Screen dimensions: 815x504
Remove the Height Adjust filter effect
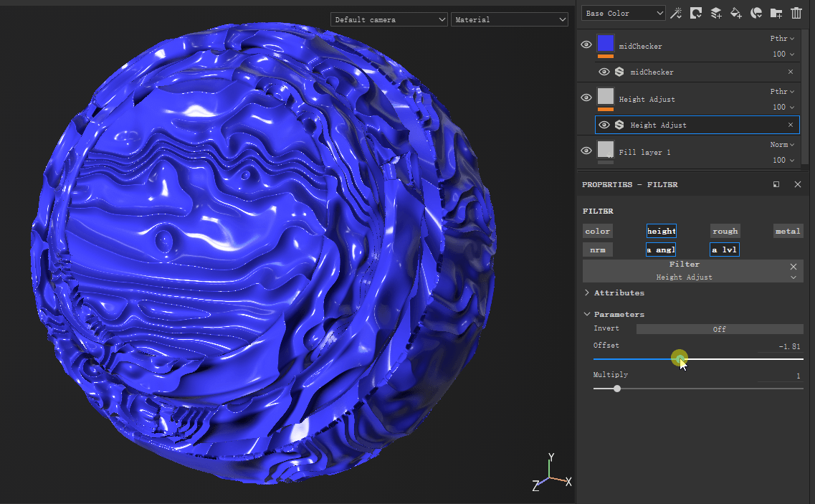(x=791, y=125)
